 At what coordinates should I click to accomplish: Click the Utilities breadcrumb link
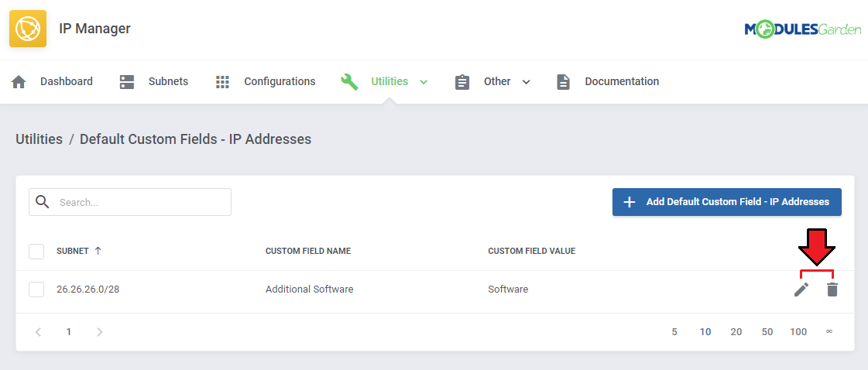tap(39, 139)
